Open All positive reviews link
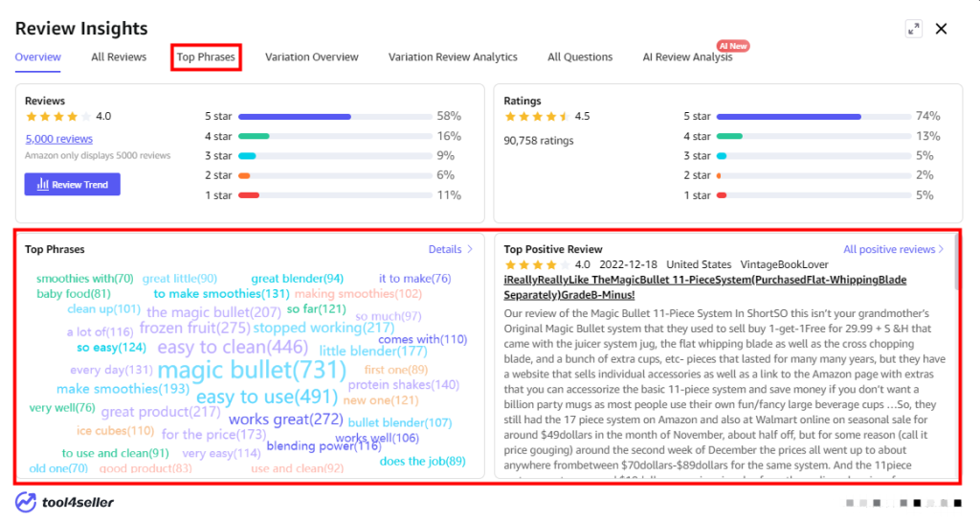 tap(889, 249)
